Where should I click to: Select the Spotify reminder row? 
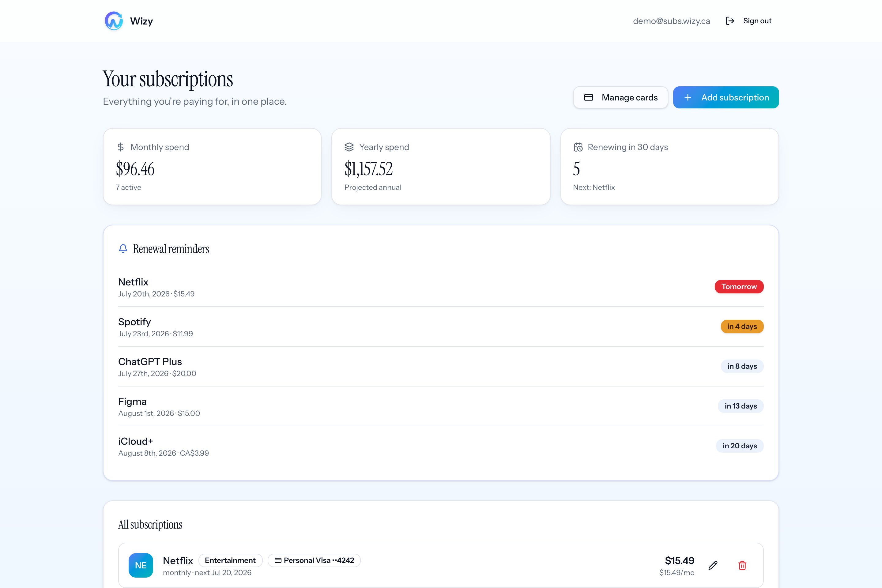[x=441, y=327]
